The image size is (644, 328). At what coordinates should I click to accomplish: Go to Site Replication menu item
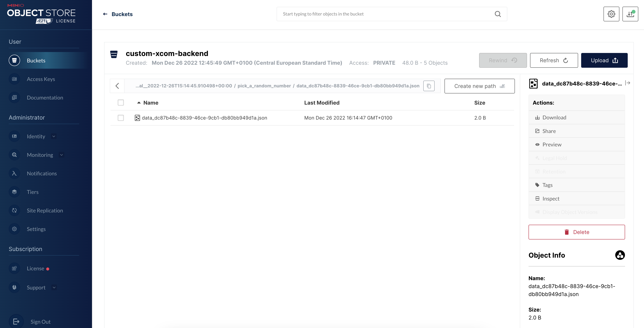point(45,211)
